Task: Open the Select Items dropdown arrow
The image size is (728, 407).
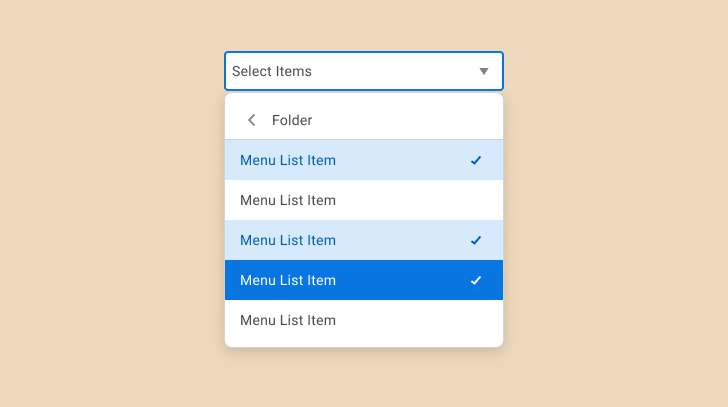Action: point(484,71)
